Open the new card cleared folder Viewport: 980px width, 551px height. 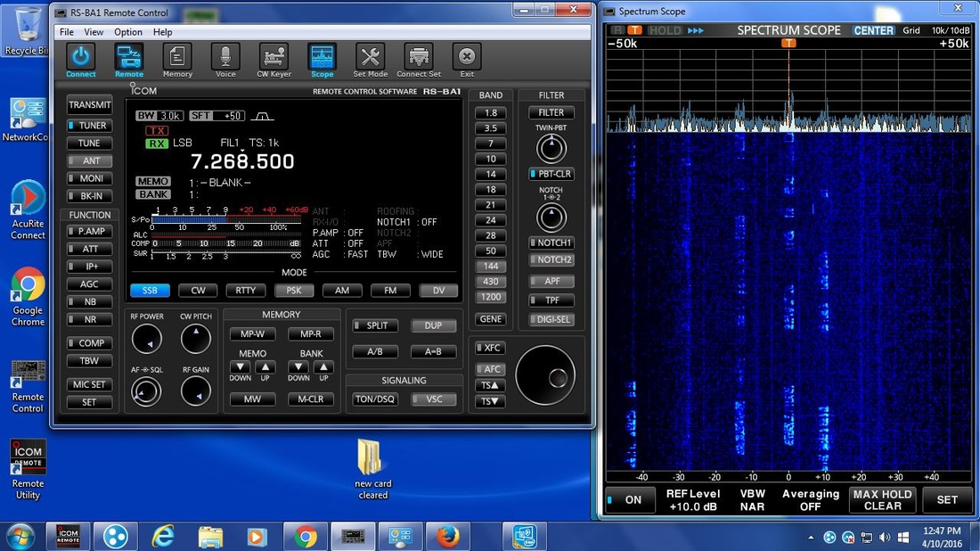coord(372,469)
